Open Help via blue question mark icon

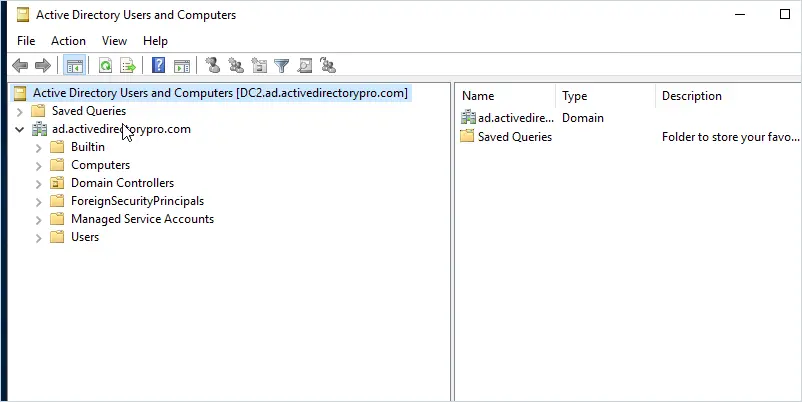click(x=159, y=65)
